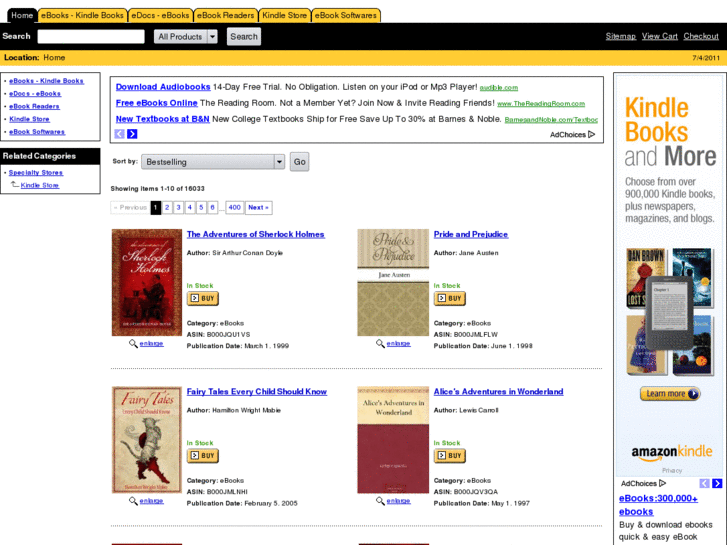This screenshot has width=727, height=545.
Task: Go to results page 6
Action: pyautogui.click(x=212, y=207)
